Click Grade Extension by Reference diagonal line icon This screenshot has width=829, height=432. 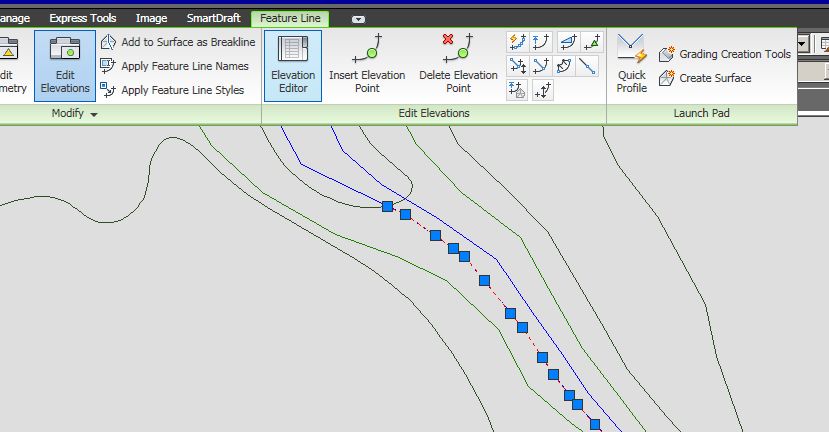tap(588, 66)
